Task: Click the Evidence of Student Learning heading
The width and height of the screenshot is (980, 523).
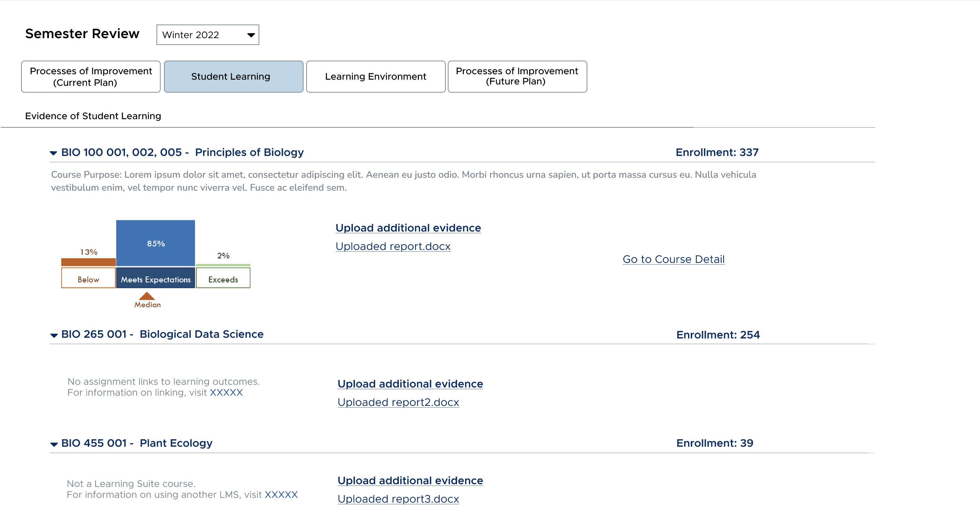Action: coord(93,116)
